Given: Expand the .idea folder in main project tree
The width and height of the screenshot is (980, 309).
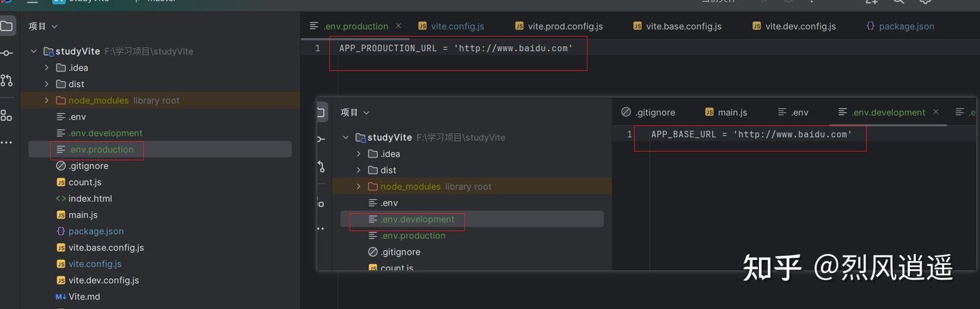Looking at the screenshot, I should (x=46, y=67).
